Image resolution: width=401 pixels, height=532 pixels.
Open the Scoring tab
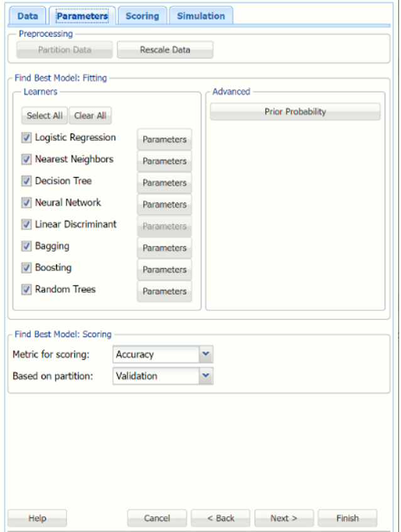(142, 16)
